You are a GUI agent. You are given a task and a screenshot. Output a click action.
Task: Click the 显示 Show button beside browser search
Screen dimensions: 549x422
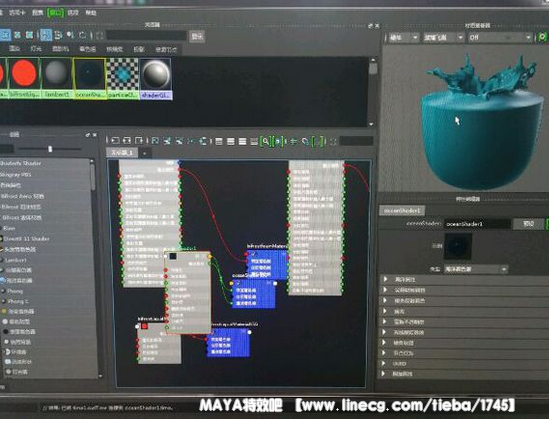pos(197,36)
